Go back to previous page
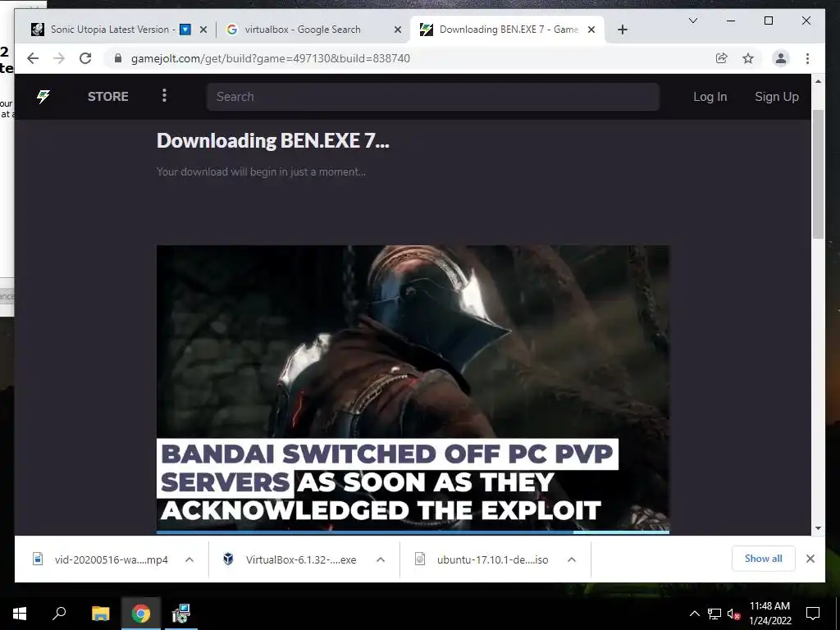 pyautogui.click(x=33, y=58)
